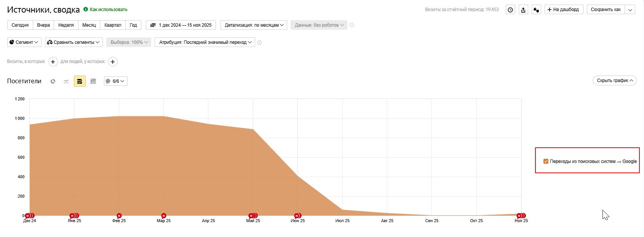Select the pie chart view icon
Image resolution: width=644 pixels, height=237 pixels.
tap(53, 81)
